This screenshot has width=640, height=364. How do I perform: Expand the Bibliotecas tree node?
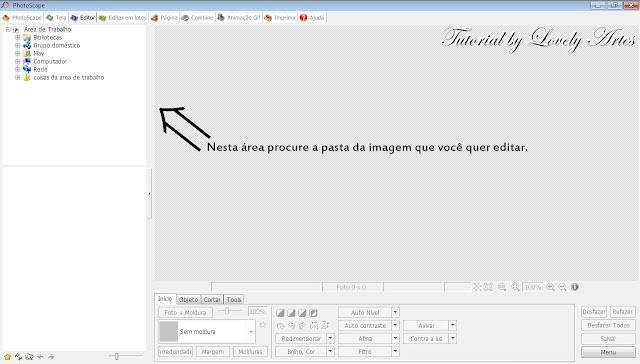click(x=18, y=37)
